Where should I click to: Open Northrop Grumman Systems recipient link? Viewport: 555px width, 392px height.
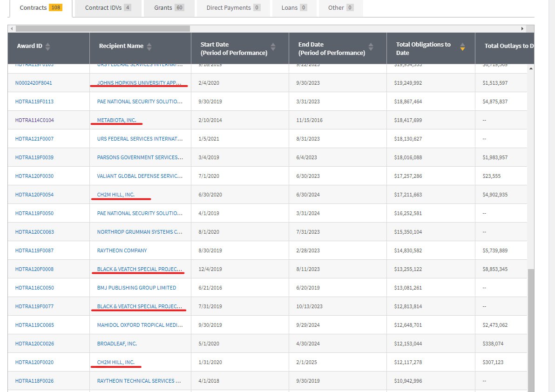pos(140,232)
